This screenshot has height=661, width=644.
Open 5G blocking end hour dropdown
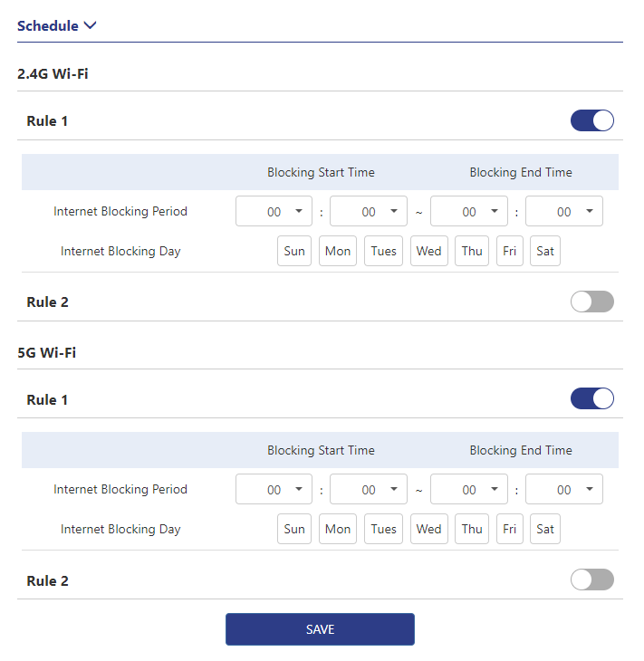pyautogui.click(x=468, y=490)
